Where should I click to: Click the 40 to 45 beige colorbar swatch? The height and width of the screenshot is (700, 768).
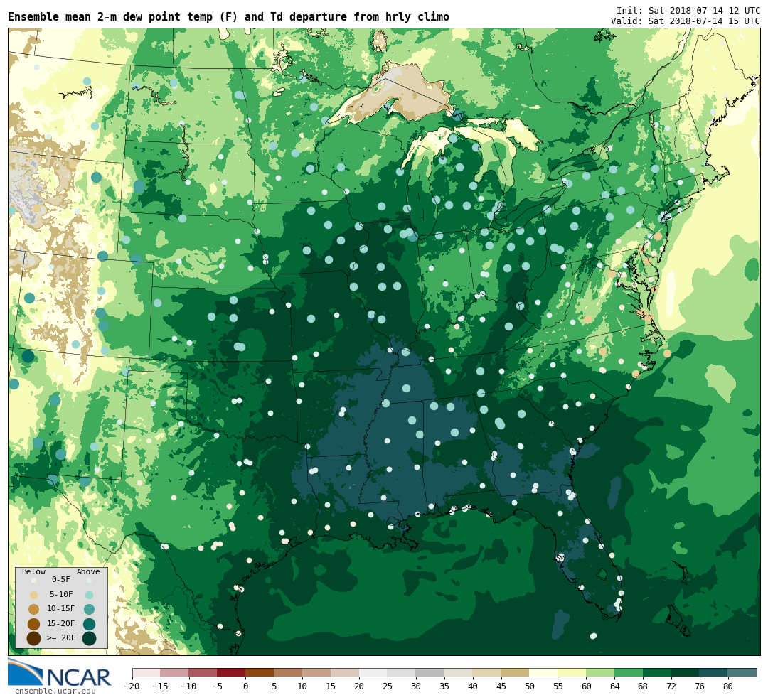pos(487,673)
